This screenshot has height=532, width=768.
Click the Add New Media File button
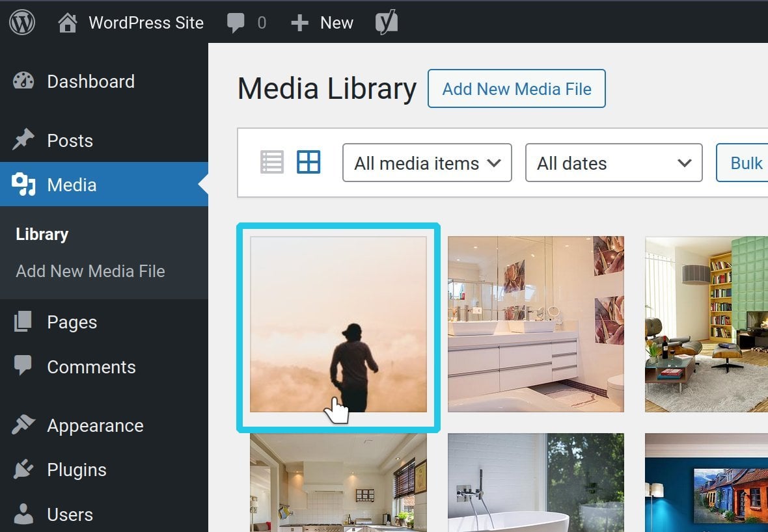pyautogui.click(x=516, y=88)
